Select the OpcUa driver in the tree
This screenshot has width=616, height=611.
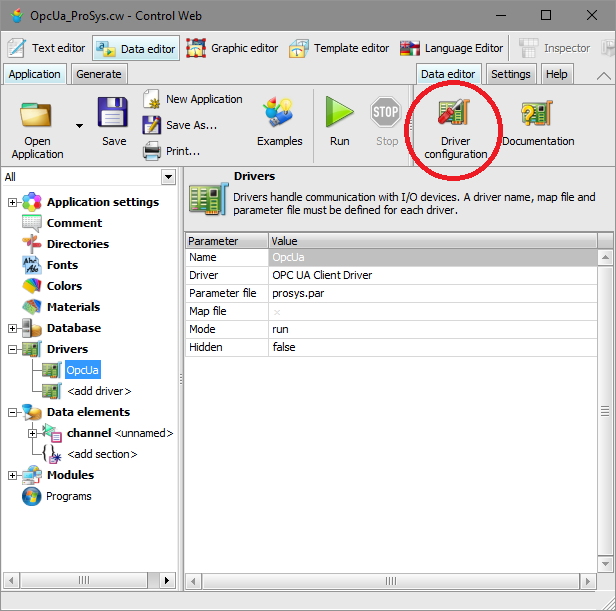point(82,370)
